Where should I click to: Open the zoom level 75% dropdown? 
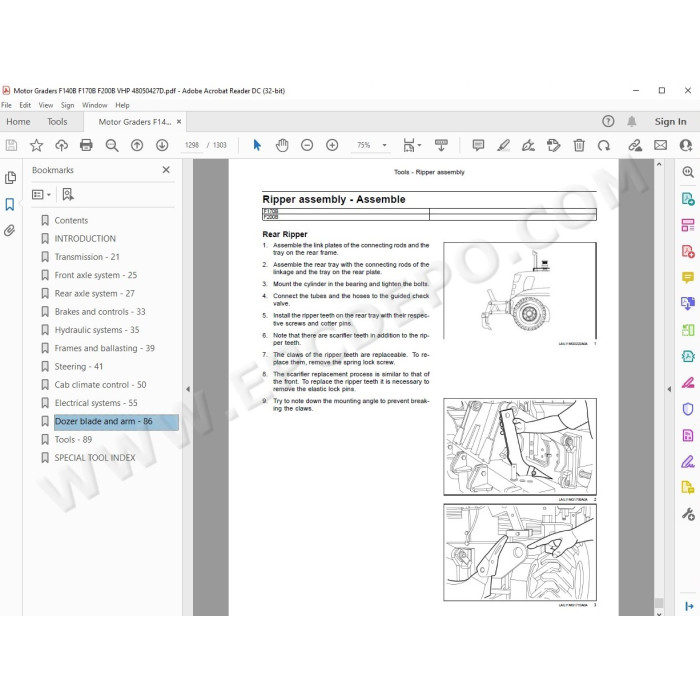pyautogui.click(x=384, y=145)
